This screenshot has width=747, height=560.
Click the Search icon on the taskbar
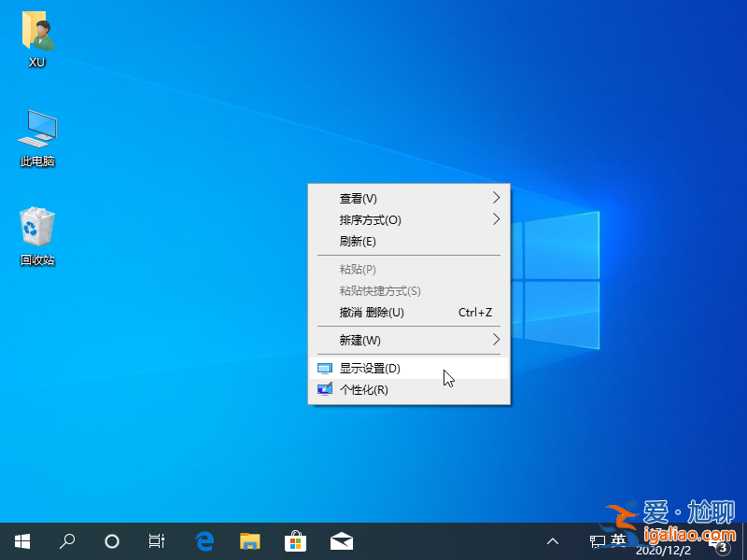(66, 540)
